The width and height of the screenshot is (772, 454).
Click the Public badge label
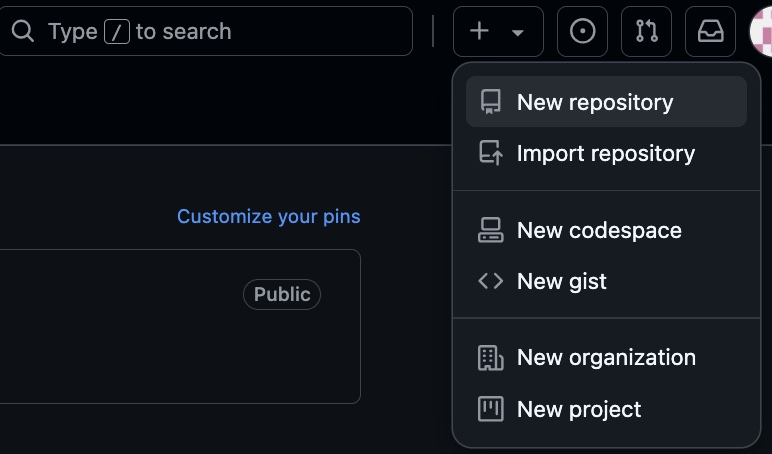coord(282,294)
